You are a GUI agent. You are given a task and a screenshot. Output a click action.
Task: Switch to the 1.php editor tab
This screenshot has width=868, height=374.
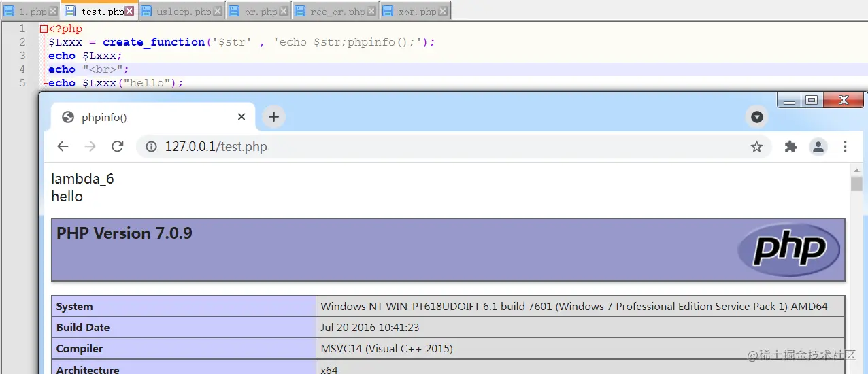(x=30, y=11)
